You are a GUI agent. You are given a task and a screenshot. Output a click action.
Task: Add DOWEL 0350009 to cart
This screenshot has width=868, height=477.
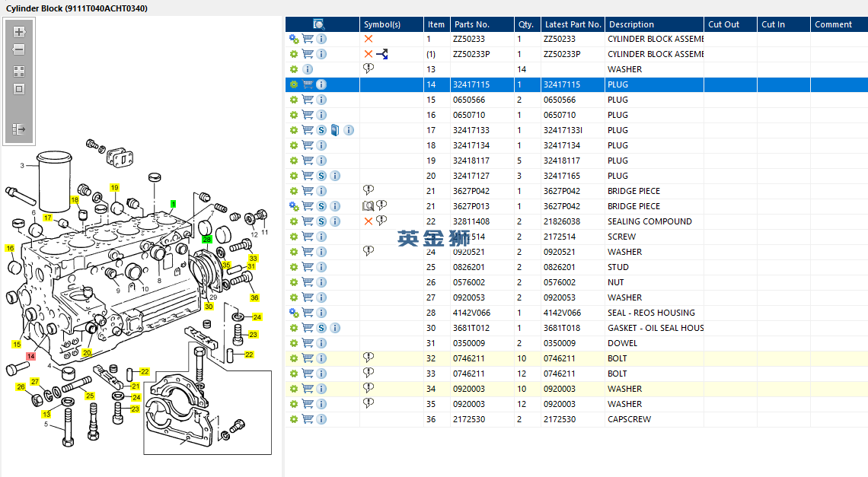(308, 343)
